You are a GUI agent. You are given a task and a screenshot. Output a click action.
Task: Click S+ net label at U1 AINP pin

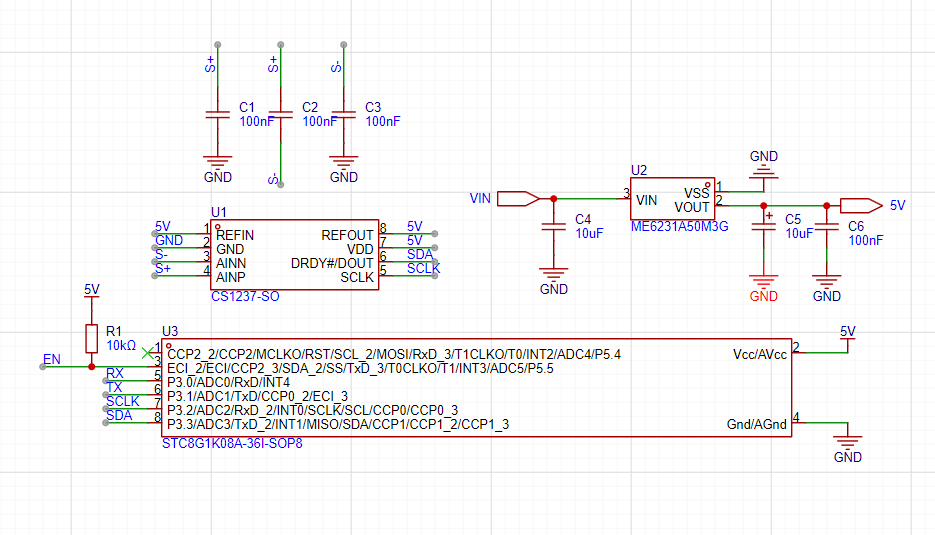(163, 269)
